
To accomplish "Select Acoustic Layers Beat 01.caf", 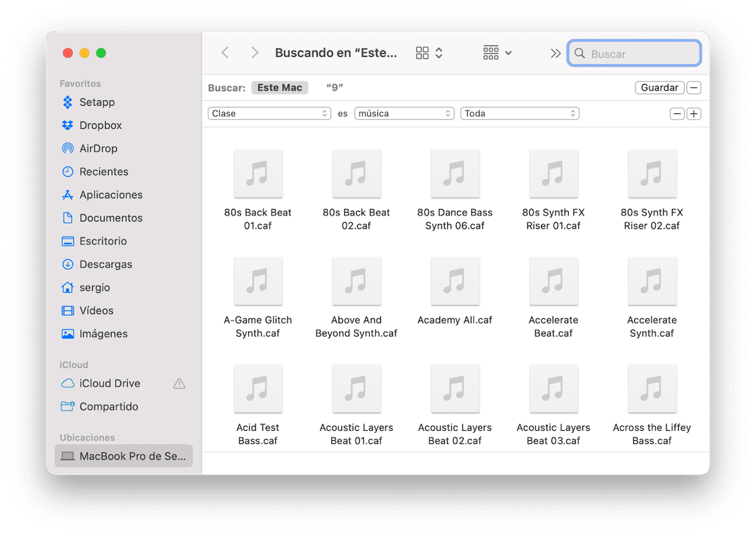I will tap(356, 405).
